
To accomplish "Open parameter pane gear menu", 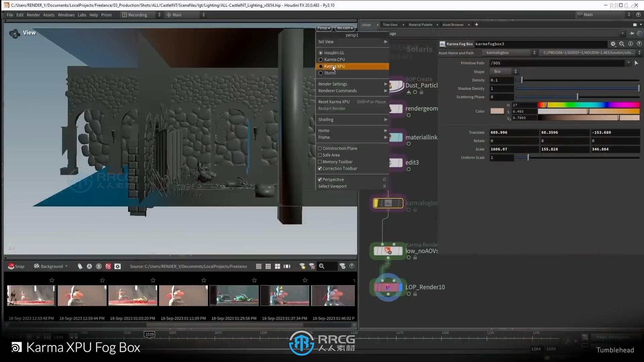I will coord(613,44).
